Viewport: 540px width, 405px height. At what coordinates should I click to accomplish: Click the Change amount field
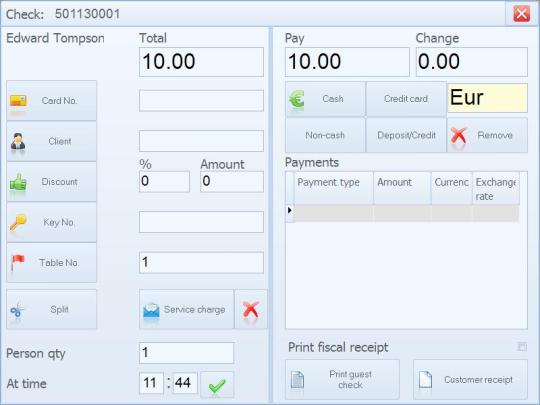click(x=471, y=62)
